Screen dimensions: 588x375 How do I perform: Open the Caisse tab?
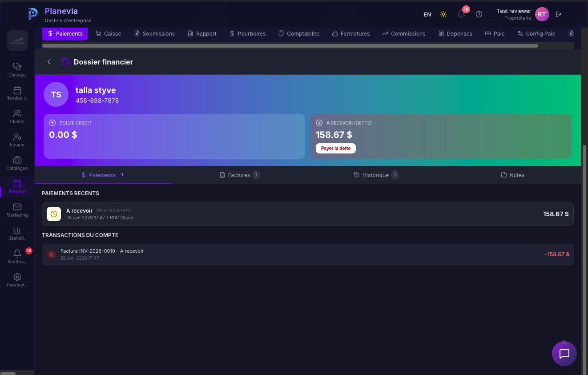(109, 33)
